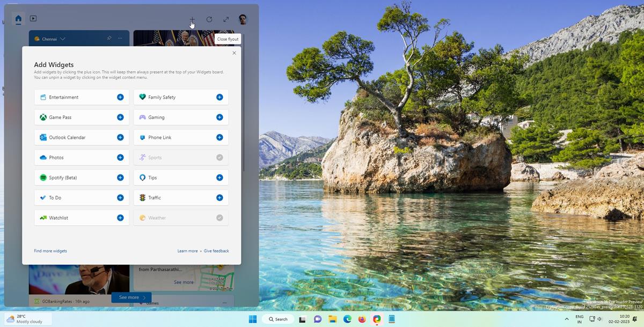The width and height of the screenshot is (644, 327).
Task: Select the Outlook Calendar widget label
Action: [67, 137]
